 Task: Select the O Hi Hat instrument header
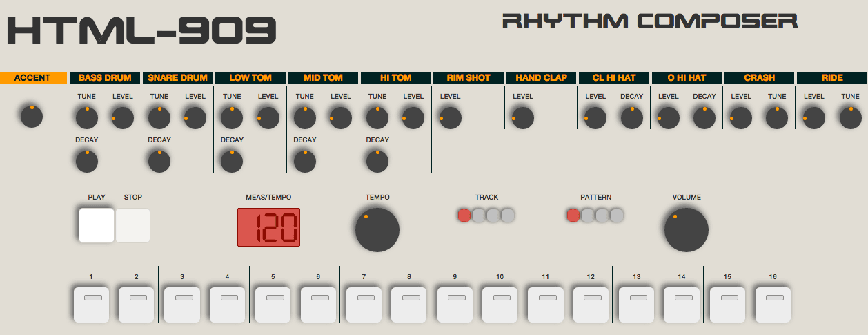click(687, 78)
